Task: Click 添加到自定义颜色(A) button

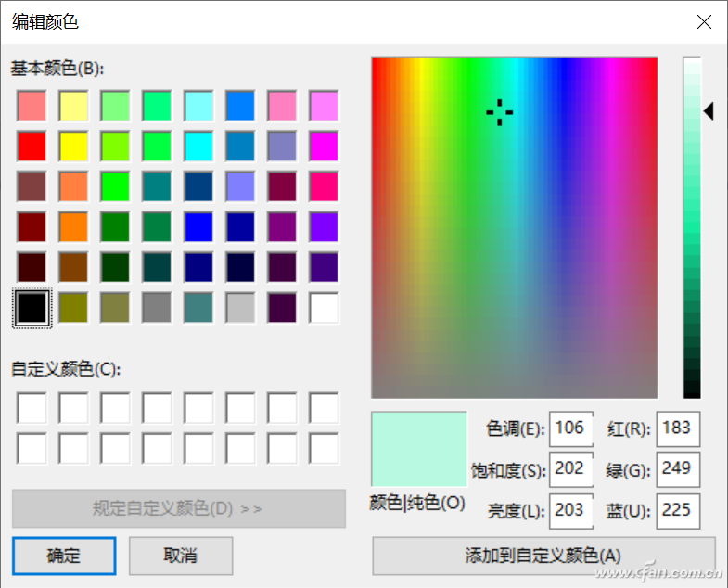Action: tap(543, 556)
